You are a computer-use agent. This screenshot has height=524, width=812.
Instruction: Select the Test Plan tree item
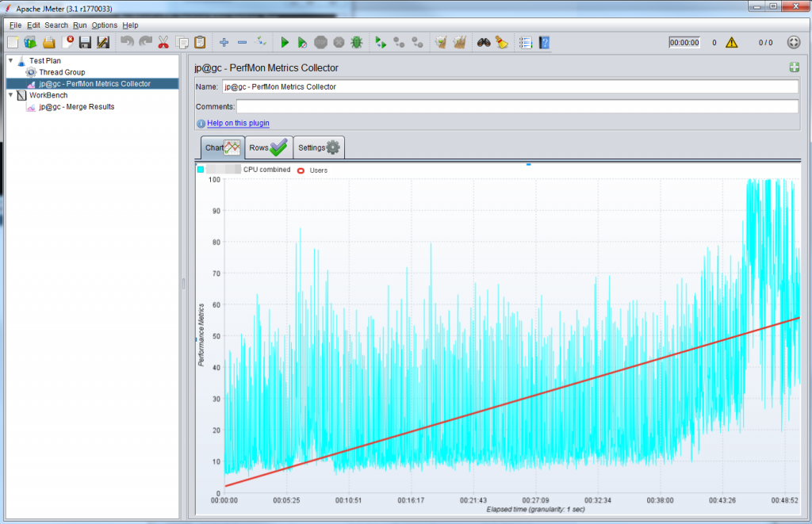coord(45,60)
